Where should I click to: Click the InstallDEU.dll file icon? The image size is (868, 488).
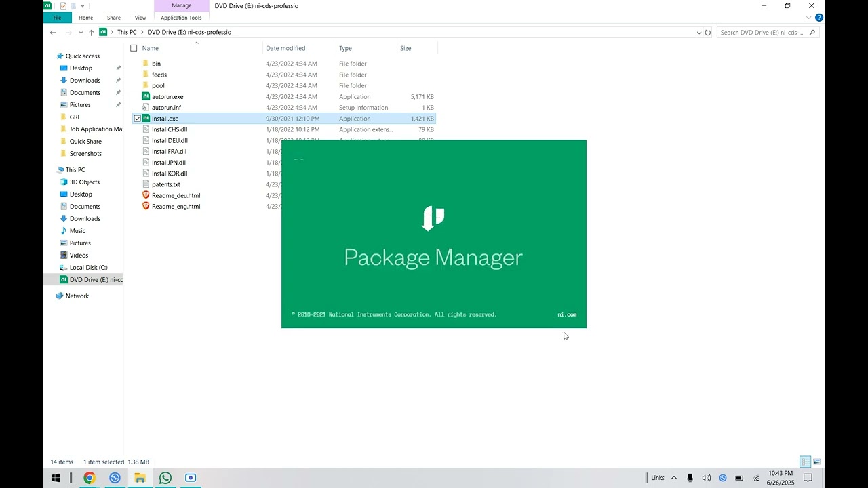coord(145,140)
